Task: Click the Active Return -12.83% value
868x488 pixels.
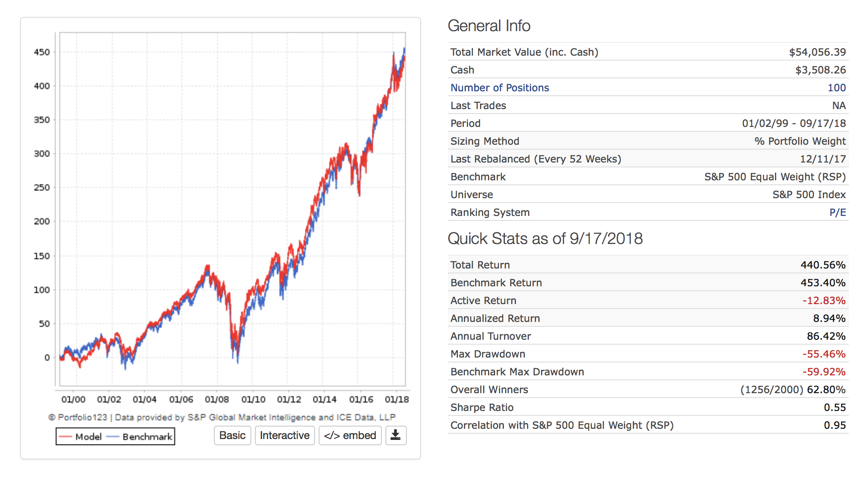Action: [823, 301]
